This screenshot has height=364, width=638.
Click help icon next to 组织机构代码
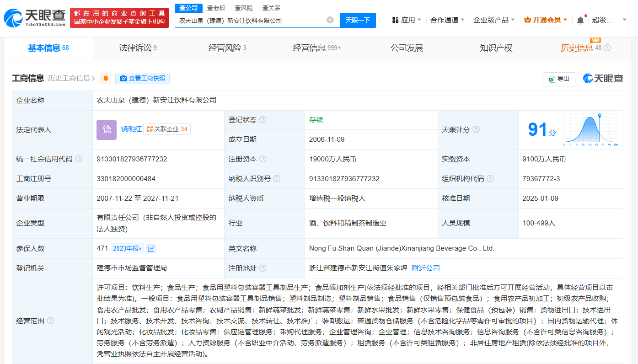pyautogui.click(x=490, y=179)
